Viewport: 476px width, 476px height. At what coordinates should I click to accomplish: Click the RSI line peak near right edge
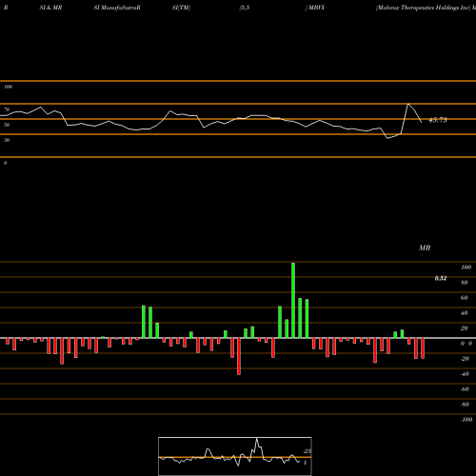[x=408, y=104]
